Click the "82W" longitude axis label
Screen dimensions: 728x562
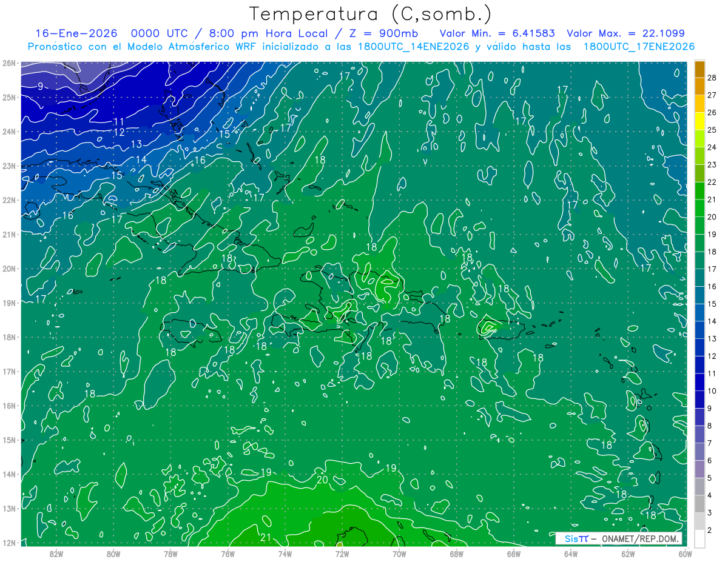56,554
